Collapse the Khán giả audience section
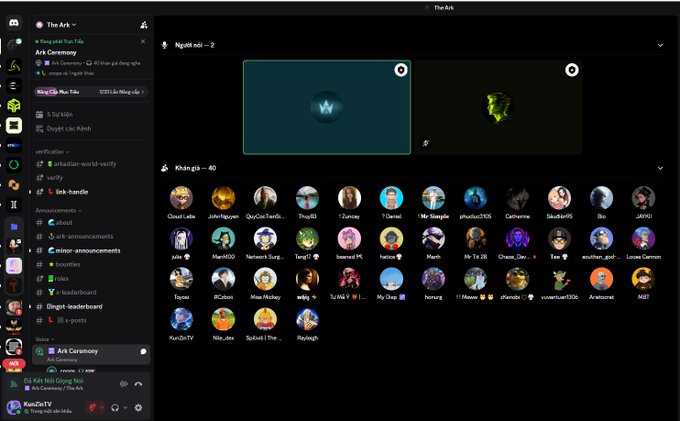The height and width of the screenshot is (421, 680). click(660, 168)
